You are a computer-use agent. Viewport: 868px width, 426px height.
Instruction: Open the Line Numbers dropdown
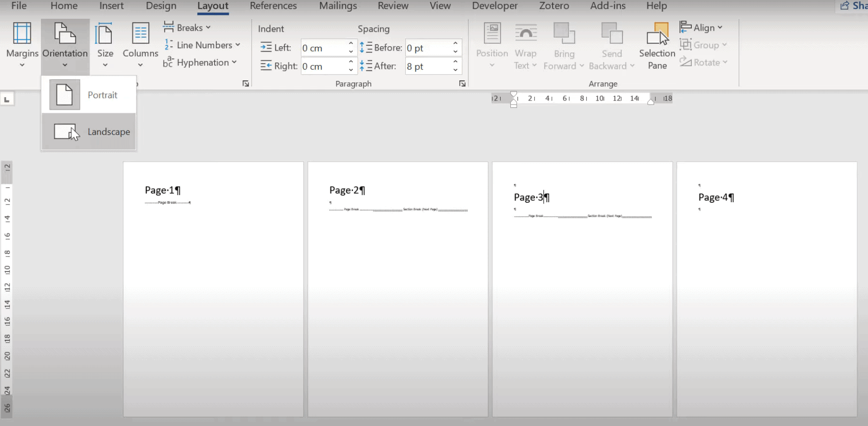pos(202,45)
